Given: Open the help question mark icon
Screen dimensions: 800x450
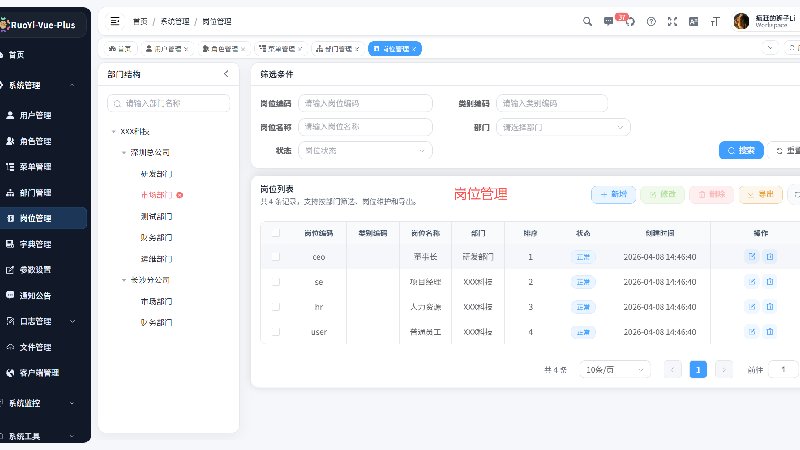Looking at the screenshot, I should point(651,21).
